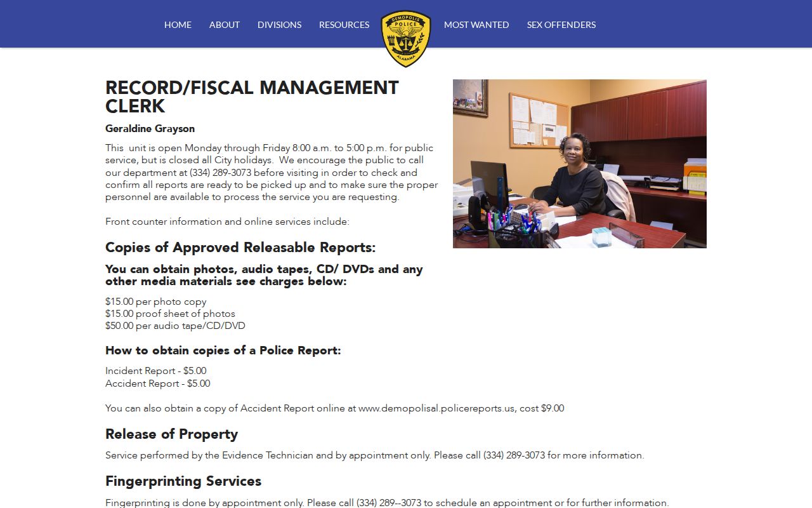
Task: Click the 'You can obtain photos, audio tapes' subheading
Action: click(264, 275)
